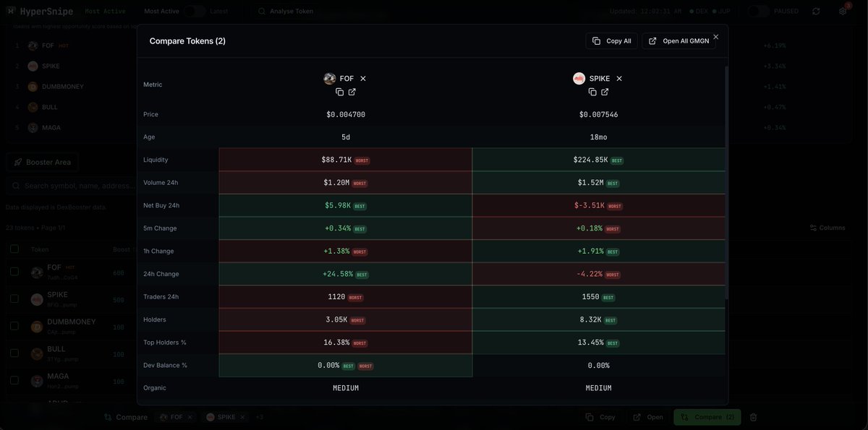The height and width of the screenshot is (430, 868).
Task: Open SPIKE in external link icon
Action: (x=605, y=92)
